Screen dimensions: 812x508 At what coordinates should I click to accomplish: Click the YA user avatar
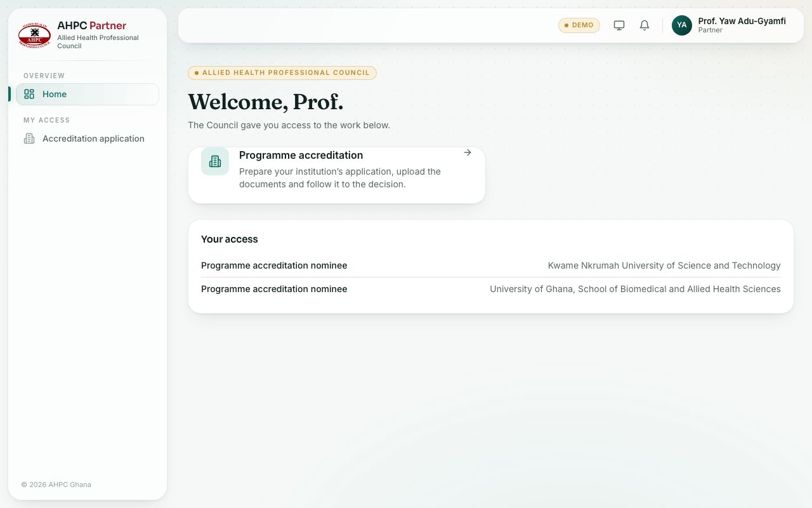click(682, 25)
